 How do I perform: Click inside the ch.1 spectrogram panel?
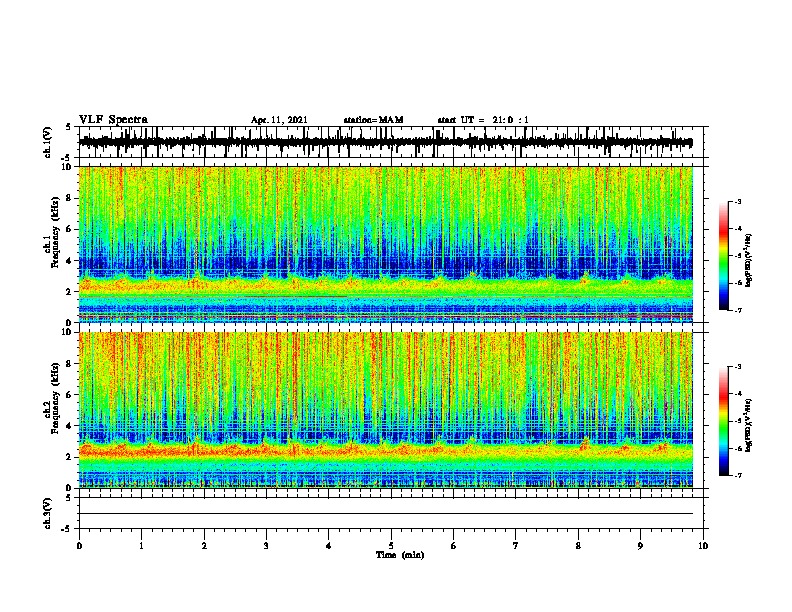coord(386,244)
